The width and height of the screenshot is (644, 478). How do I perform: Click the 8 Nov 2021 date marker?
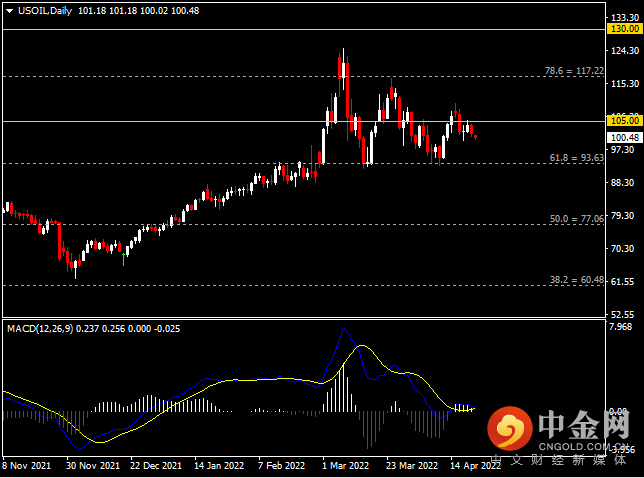click(29, 465)
